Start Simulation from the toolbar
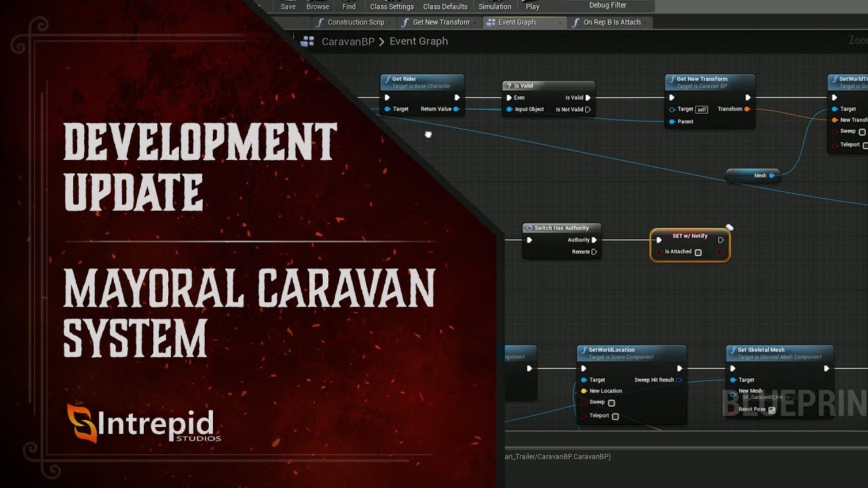 pyautogui.click(x=495, y=6)
